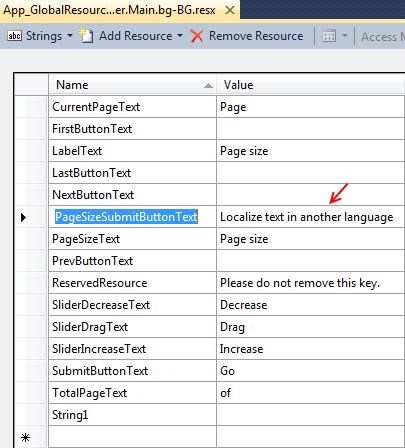Click the empty value cell of LastButtonText
The height and width of the screenshot is (448, 405).
point(311,173)
